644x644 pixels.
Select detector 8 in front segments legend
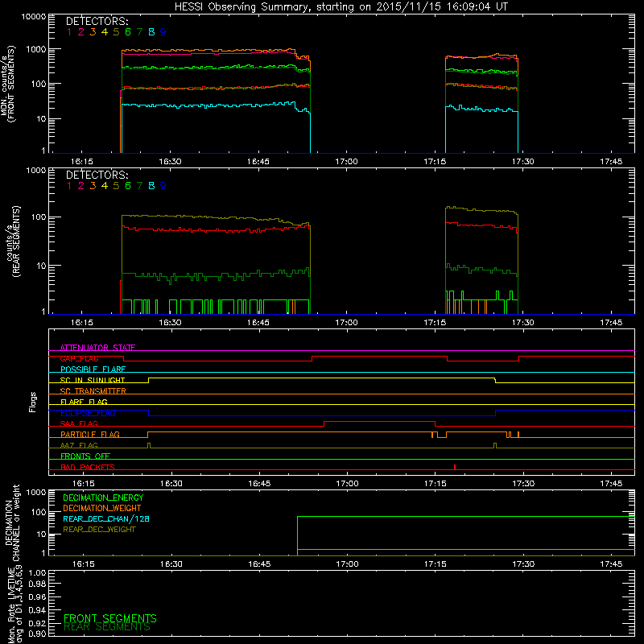tap(151, 32)
